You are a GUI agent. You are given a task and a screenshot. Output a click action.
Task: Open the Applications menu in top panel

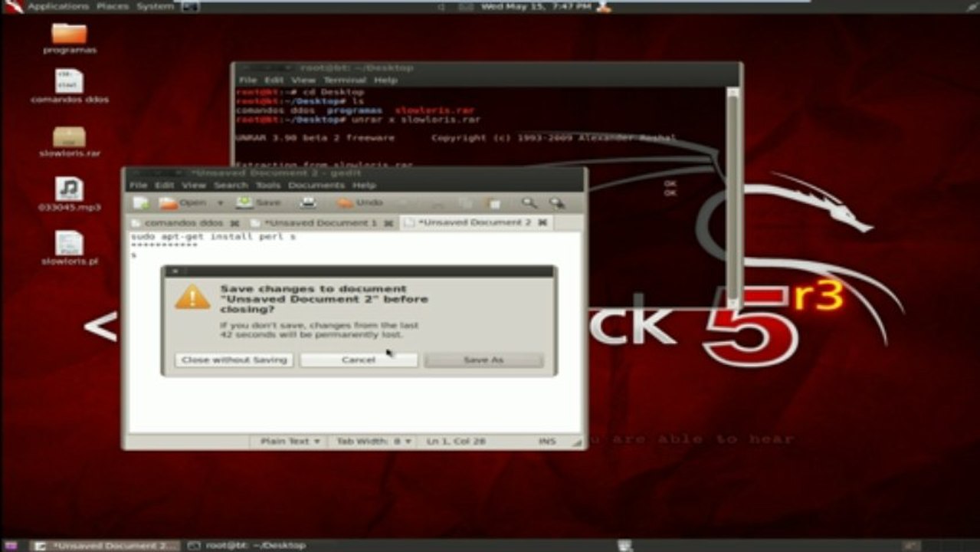58,6
